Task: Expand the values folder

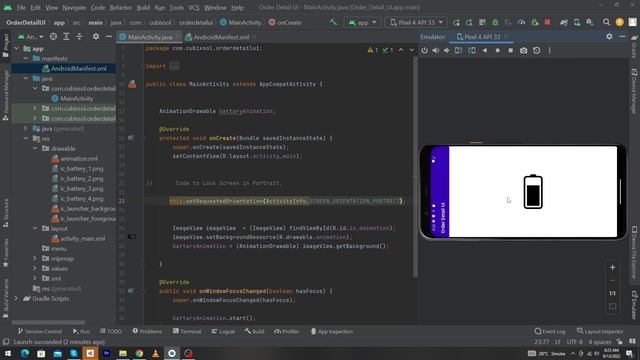Action: coord(35,269)
